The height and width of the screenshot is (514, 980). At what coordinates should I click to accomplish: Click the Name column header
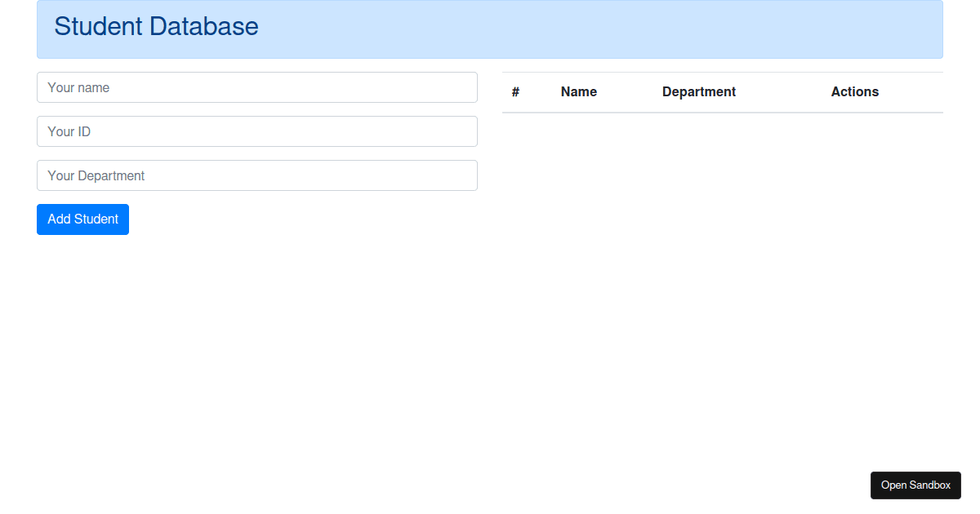coord(578,91)
